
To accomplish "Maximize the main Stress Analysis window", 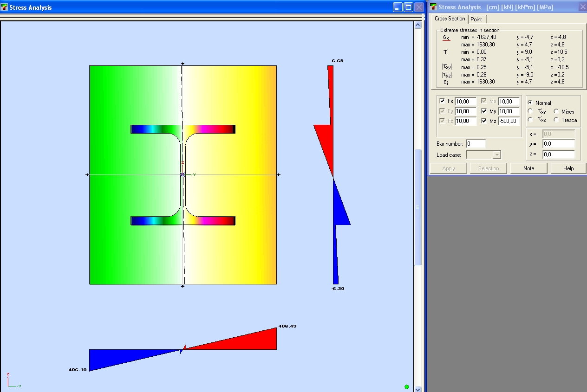I will point(408,7).
